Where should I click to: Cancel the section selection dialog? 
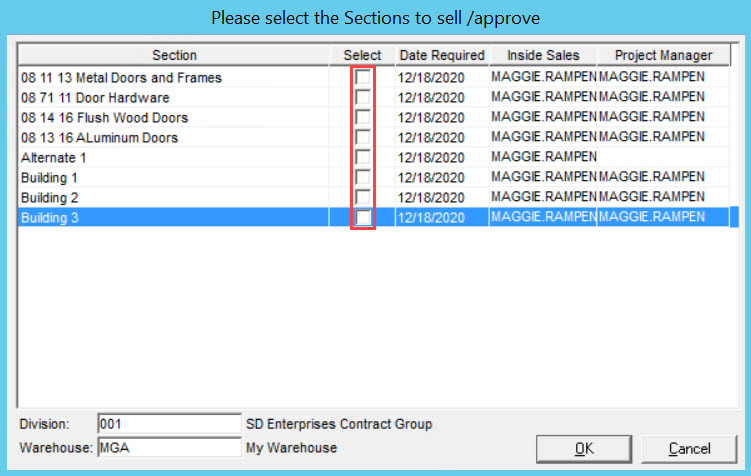(689, 449)
